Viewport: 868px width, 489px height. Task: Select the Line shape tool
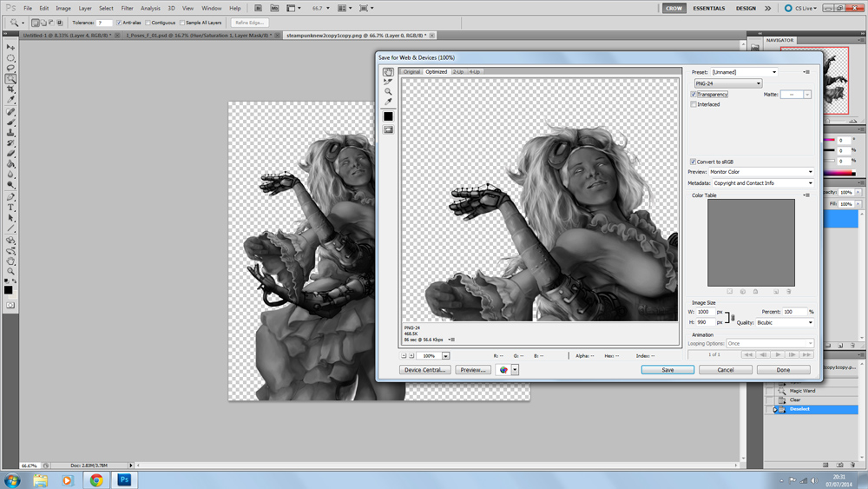coord(10,228)
